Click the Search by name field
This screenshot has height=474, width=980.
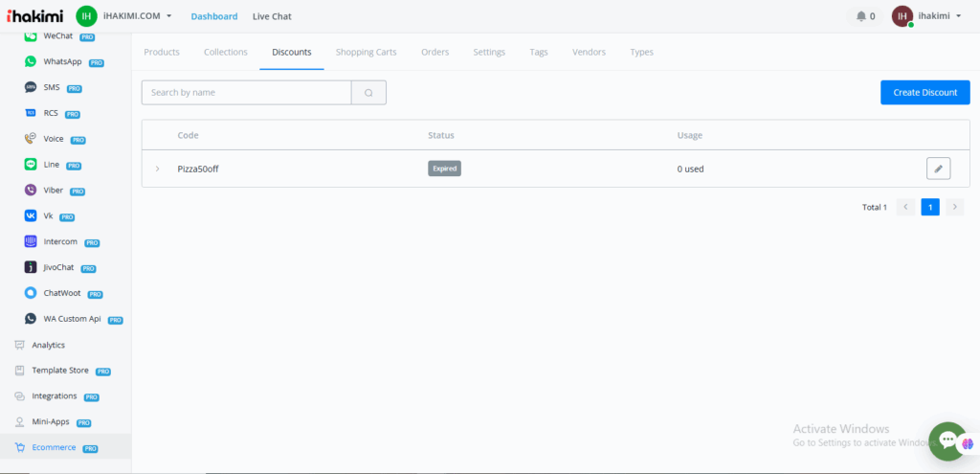(x=247, y=92)
